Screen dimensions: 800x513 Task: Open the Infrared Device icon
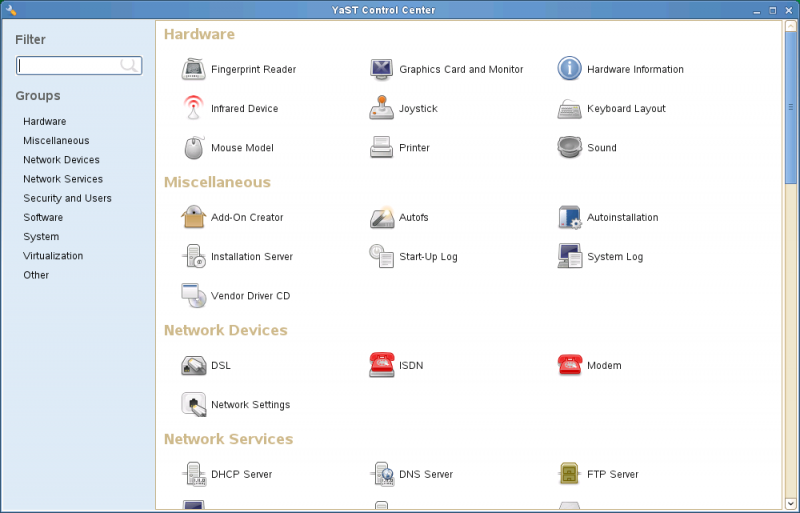point(194,108)
